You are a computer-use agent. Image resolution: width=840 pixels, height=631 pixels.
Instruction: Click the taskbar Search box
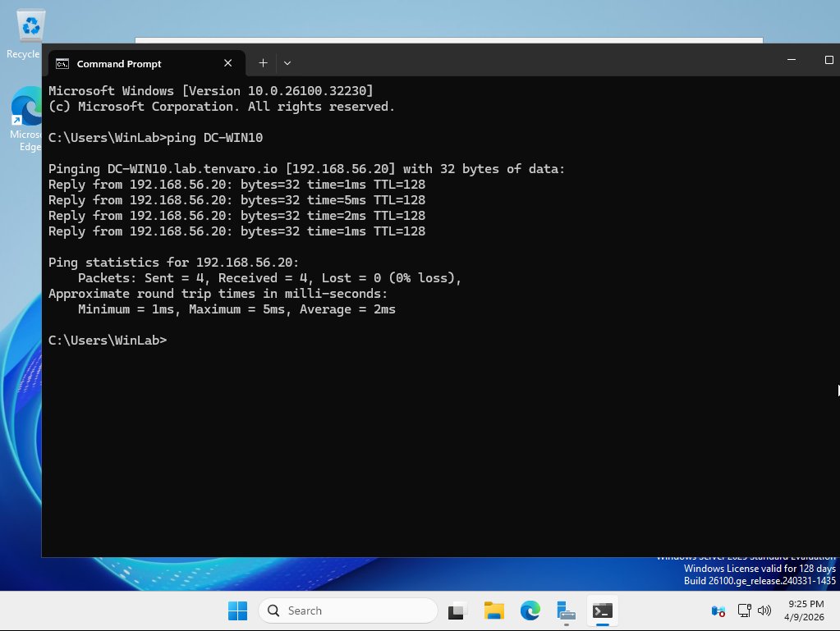tap(347, 610)
